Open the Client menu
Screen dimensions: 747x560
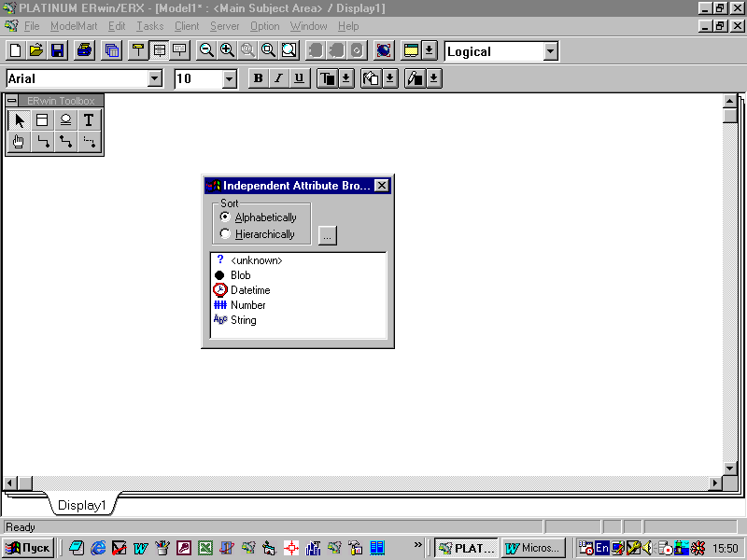pos(187,26)
